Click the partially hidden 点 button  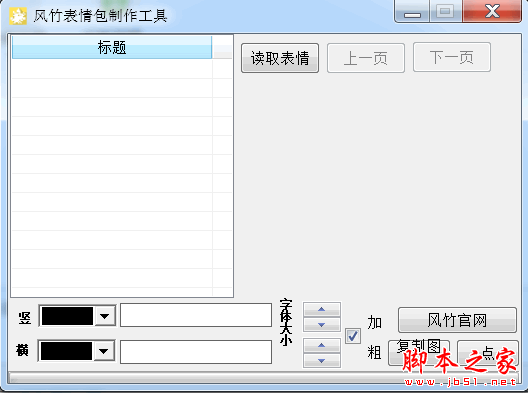[488, 353]
